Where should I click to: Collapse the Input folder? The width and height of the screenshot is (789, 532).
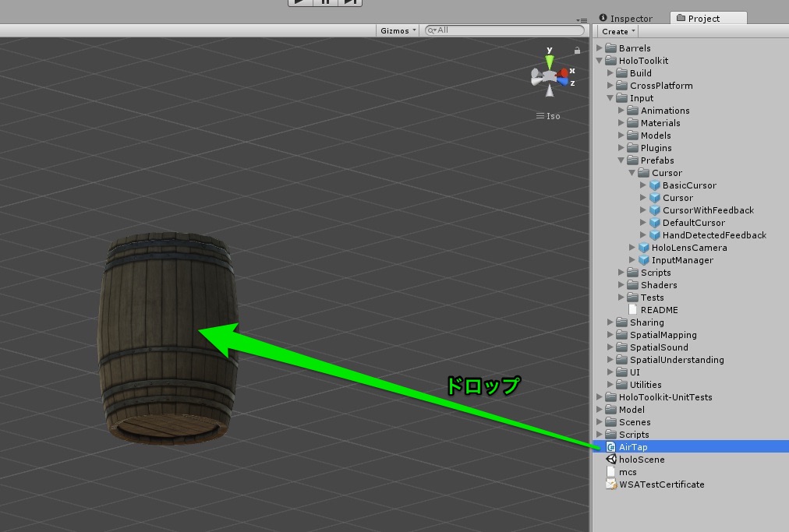click(610, 98)
